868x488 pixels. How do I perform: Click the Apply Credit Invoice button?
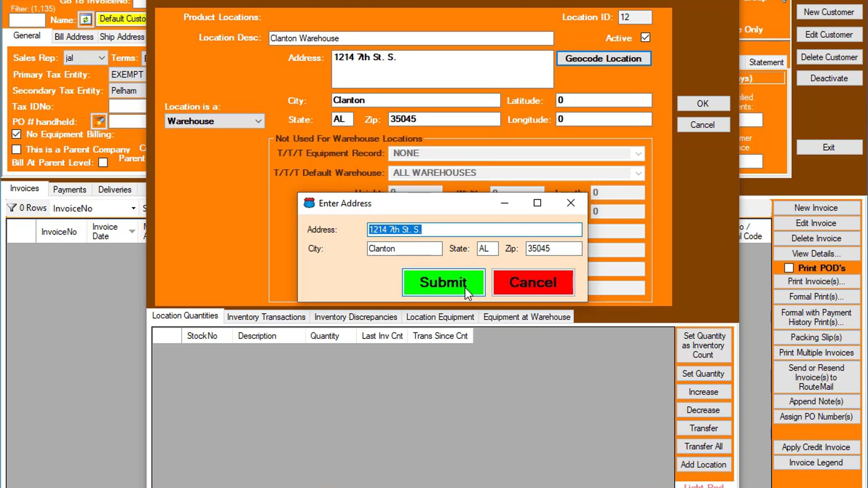pyautogui.click(x=816, y=447)
